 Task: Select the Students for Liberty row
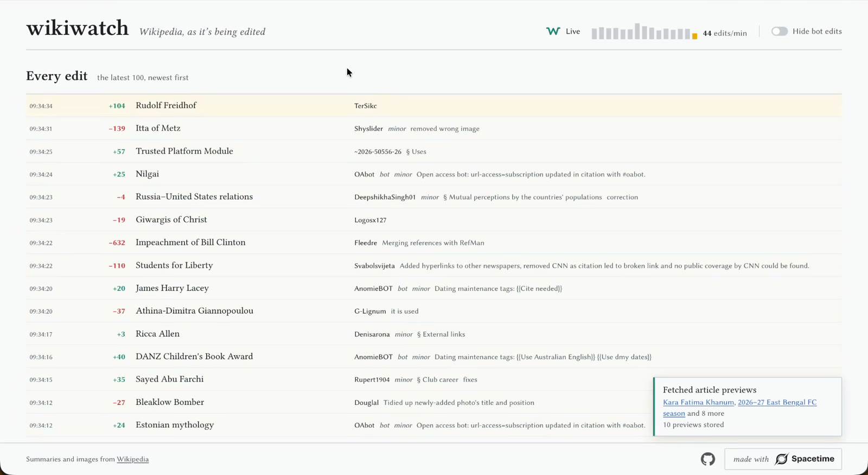(x=434, y=265)
